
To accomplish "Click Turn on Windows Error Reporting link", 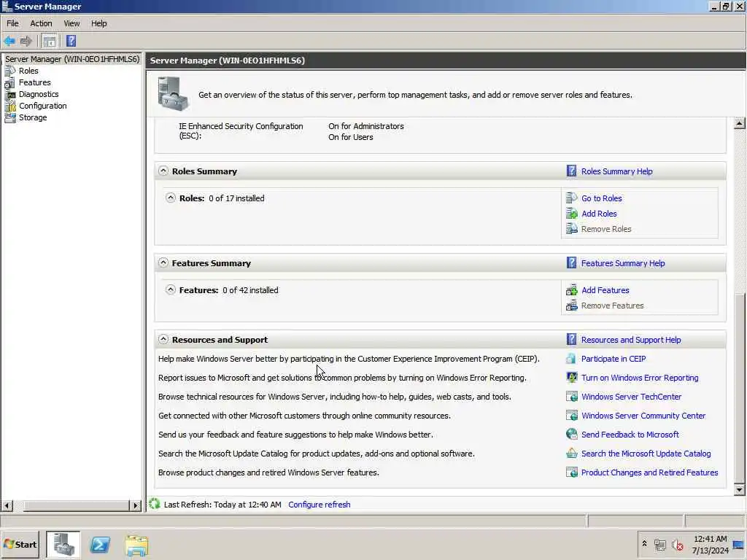I will click(640, 378).
